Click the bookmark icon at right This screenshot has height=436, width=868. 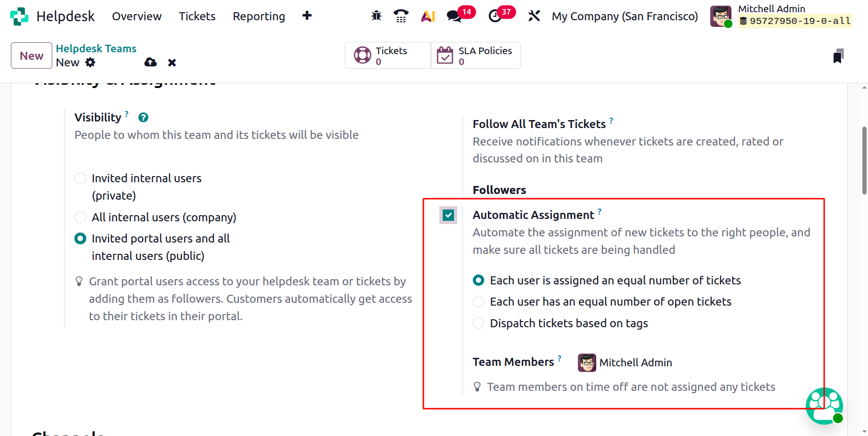(838, 56)
